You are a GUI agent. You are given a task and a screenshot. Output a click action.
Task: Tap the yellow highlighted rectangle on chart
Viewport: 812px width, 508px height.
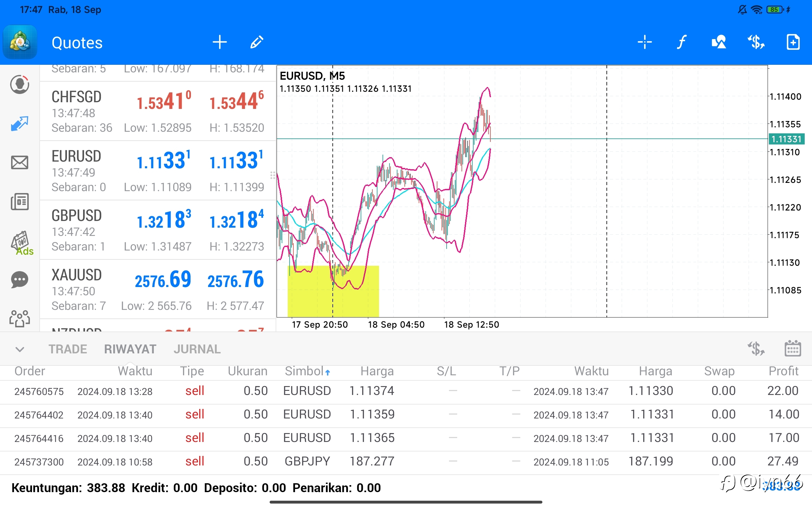pos(333,291)
